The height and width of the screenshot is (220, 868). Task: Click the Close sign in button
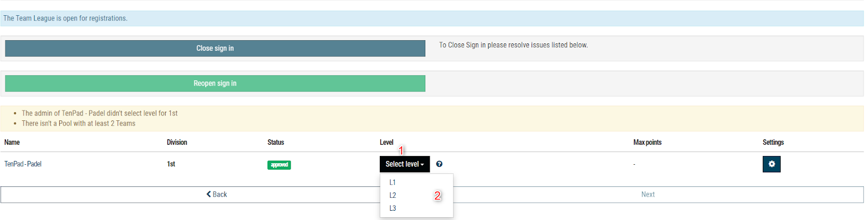pyautogui.click(x=215, y=48)
